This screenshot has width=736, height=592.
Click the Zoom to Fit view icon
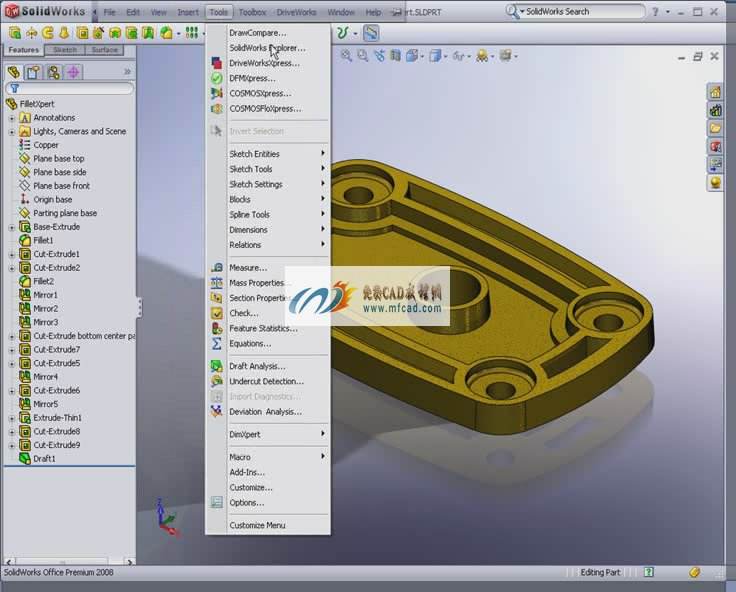tap(346, 56)
